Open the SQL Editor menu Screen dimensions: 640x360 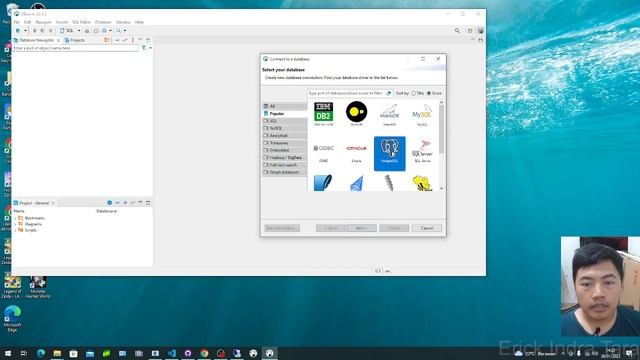pos(81,22)
